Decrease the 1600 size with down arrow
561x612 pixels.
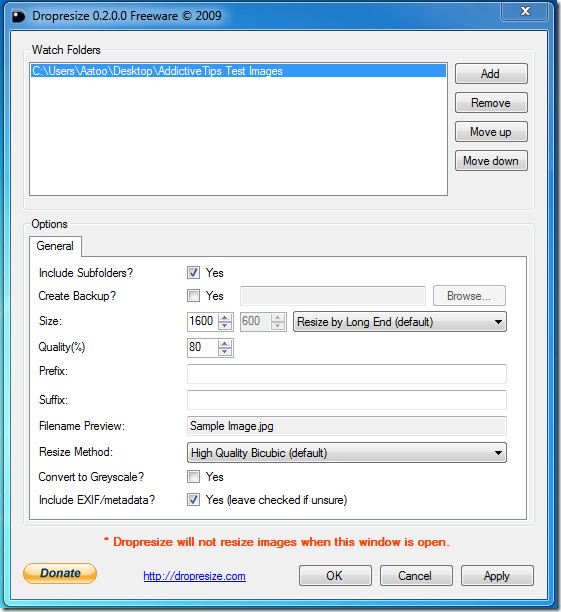pos(225,326)
